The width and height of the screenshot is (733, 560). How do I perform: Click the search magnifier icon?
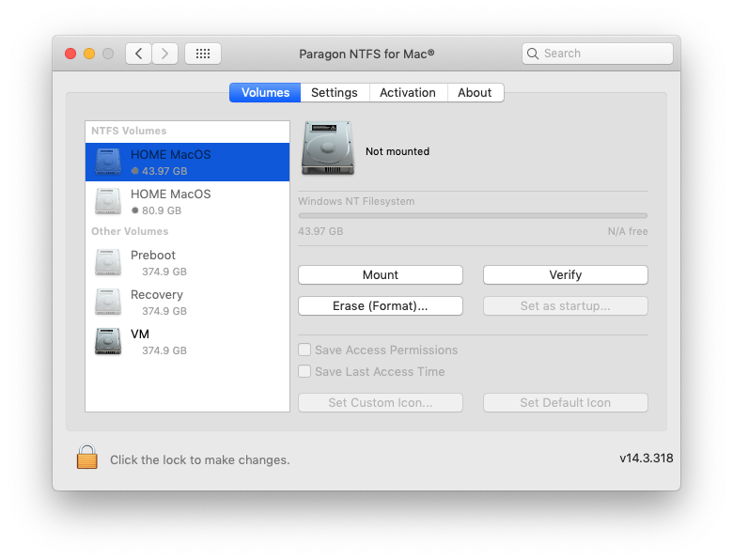point(533,54)
